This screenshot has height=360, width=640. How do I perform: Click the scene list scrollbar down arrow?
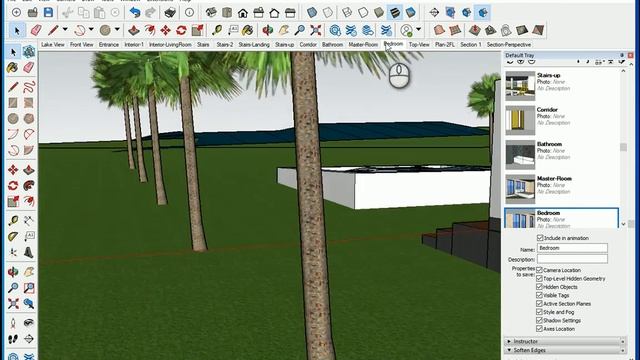pos(623,224)
